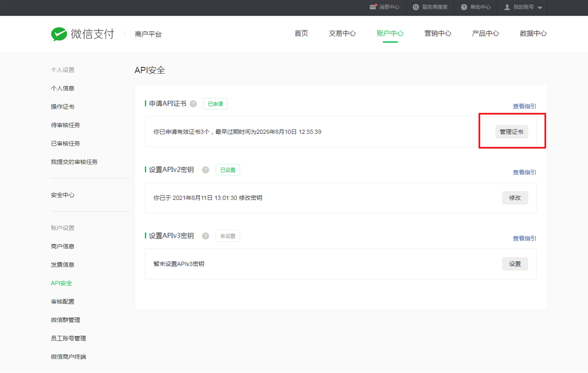
Task: Click the WeChat Pay logo icon
Action: 59,34
